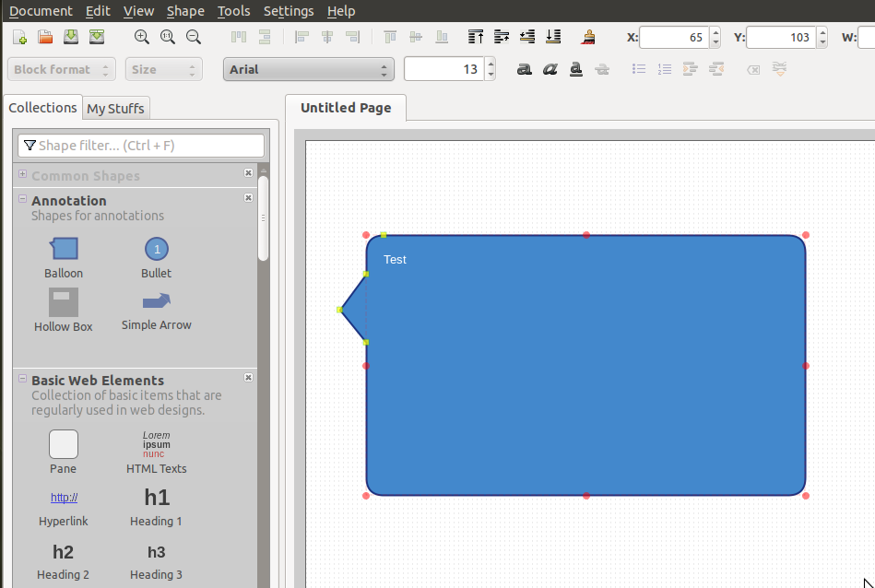Open the Size dropdown
The height and width of the screenshot is (588, 875).
[x=163, y=69]
